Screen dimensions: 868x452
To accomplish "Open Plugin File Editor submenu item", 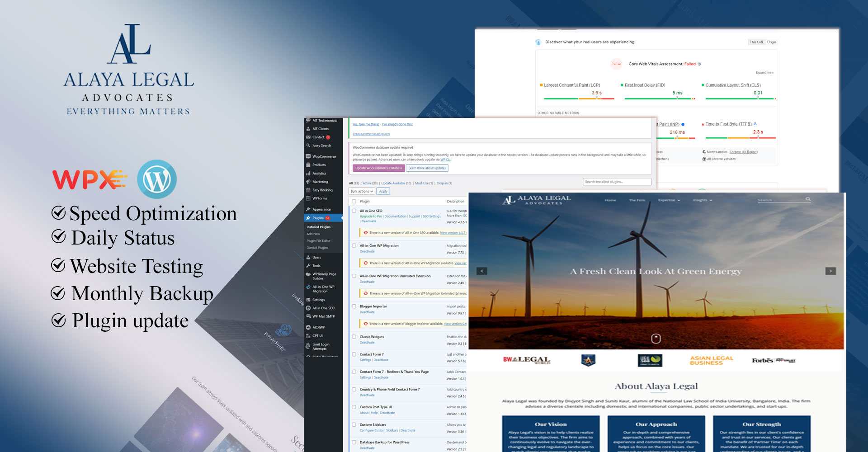I will (x=319, y=241).
